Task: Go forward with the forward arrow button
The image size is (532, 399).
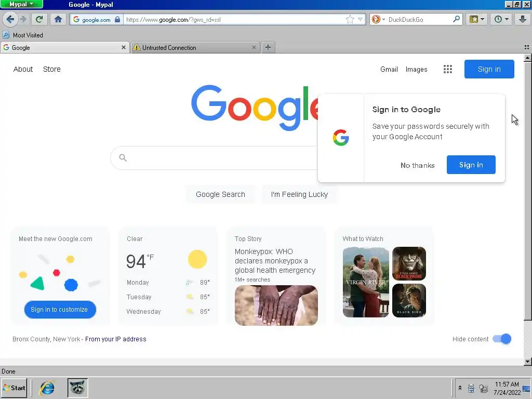Action: pyautogui.click(x=23, y=19)
